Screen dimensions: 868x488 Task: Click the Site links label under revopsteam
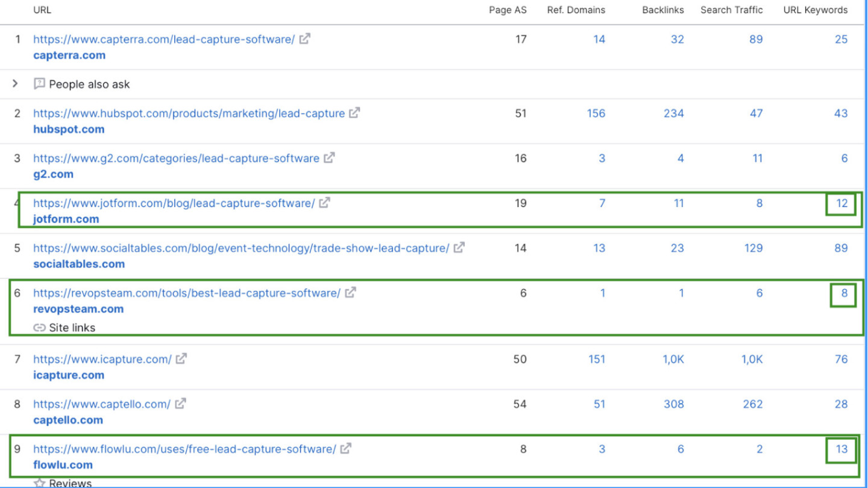point(72,328)
